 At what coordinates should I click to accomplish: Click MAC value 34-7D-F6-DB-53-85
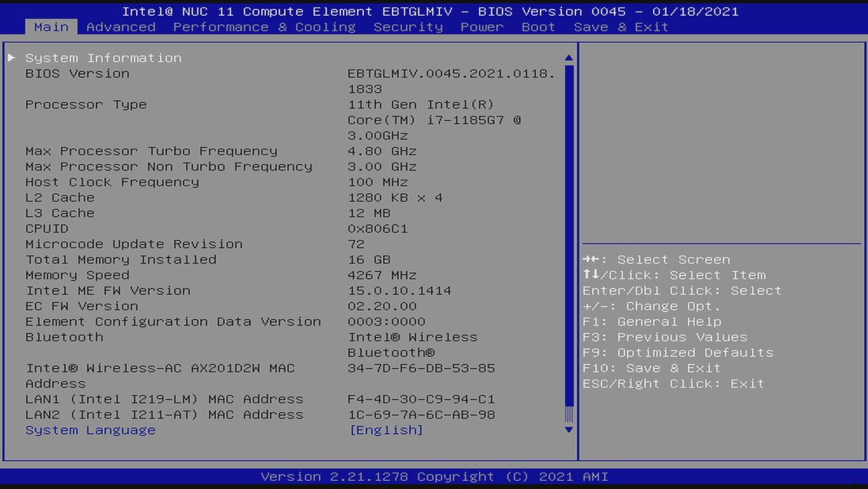pos(421,369)
